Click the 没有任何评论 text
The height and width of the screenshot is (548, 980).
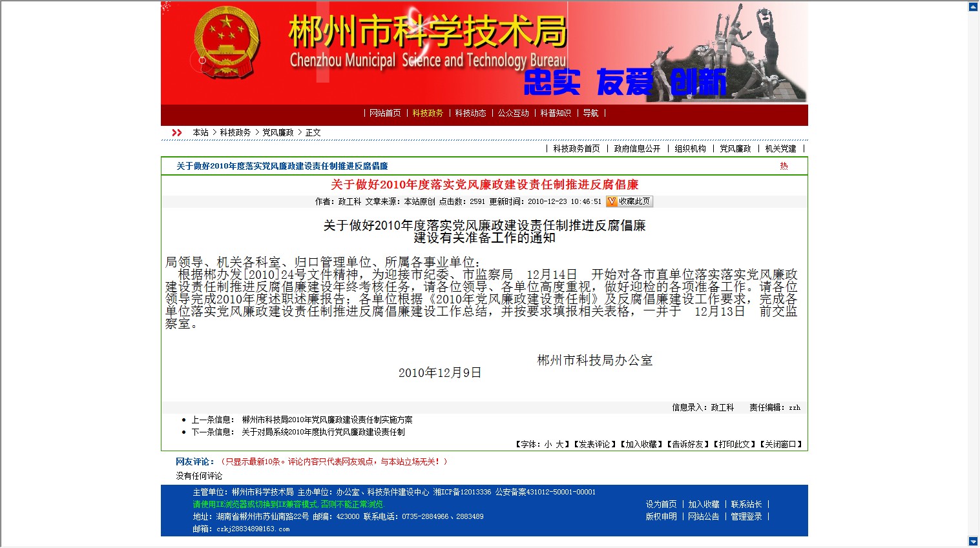[199, 476]
